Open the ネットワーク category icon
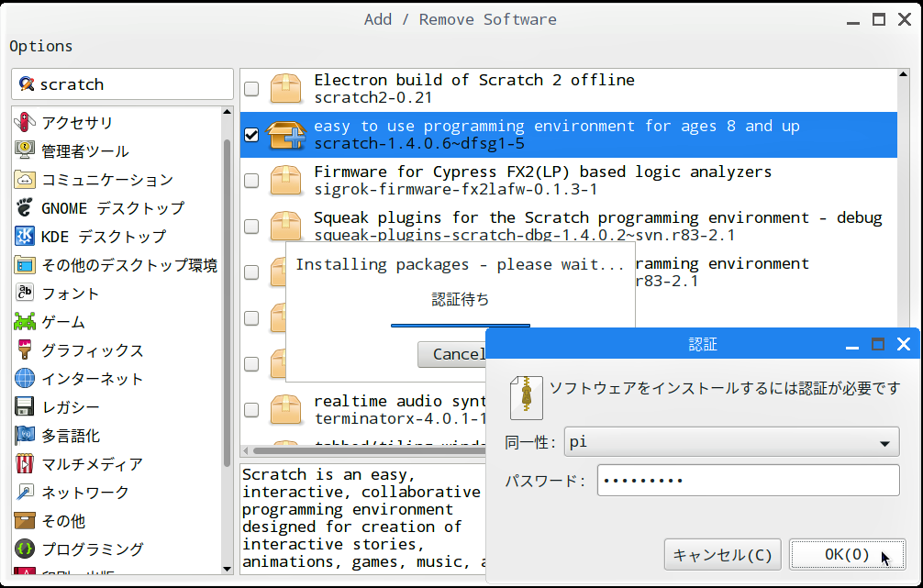Viewport: 923px width, 588px height. (24, 492)
